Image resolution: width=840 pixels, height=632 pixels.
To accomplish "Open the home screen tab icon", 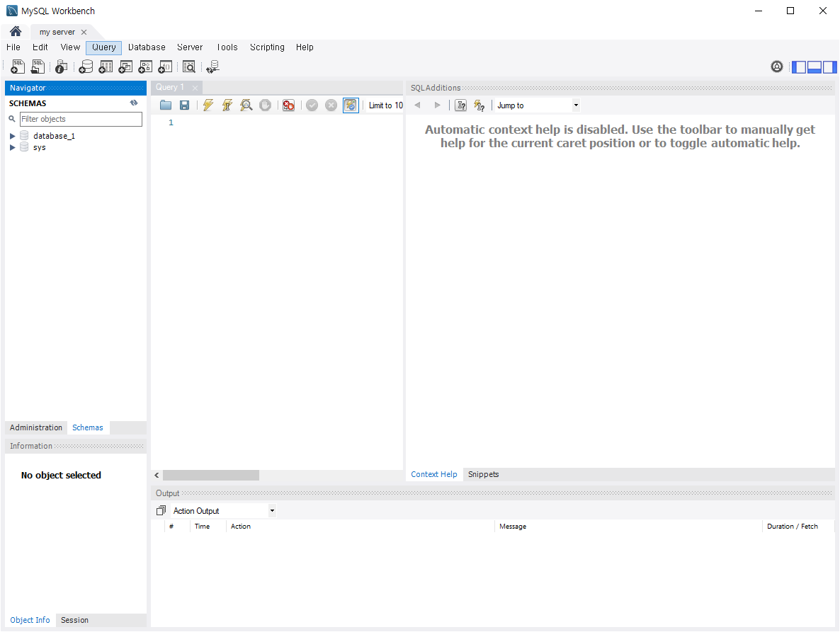I will [16, 32].
